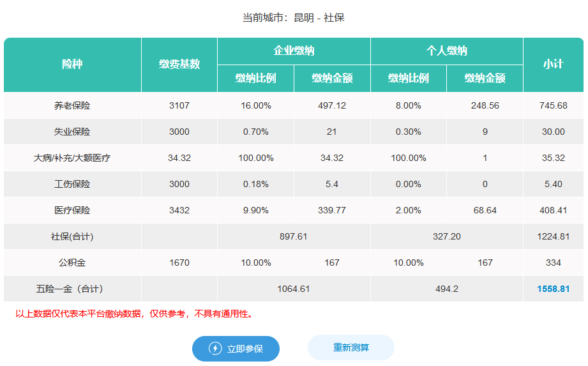Click the 失业保险 row label
Image resolution: width=588 pixels, height=366 pixels.
[72, 132]
